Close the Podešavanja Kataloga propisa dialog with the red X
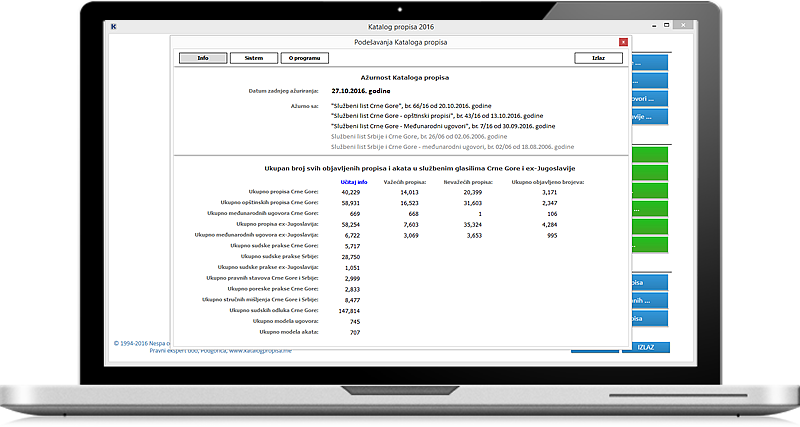800x427 pixels. point(623,42)
